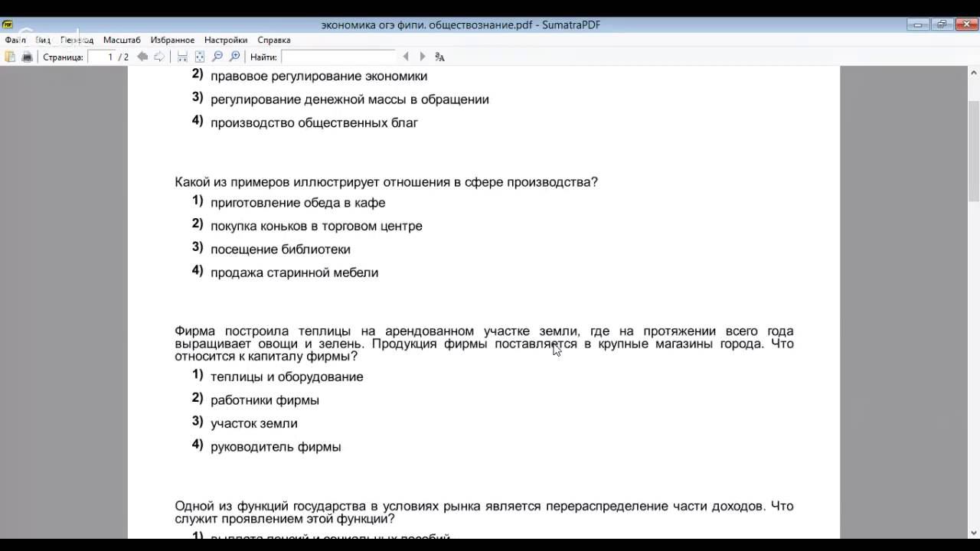Click answer 'продажа старинной мебели'

(294, 272)
